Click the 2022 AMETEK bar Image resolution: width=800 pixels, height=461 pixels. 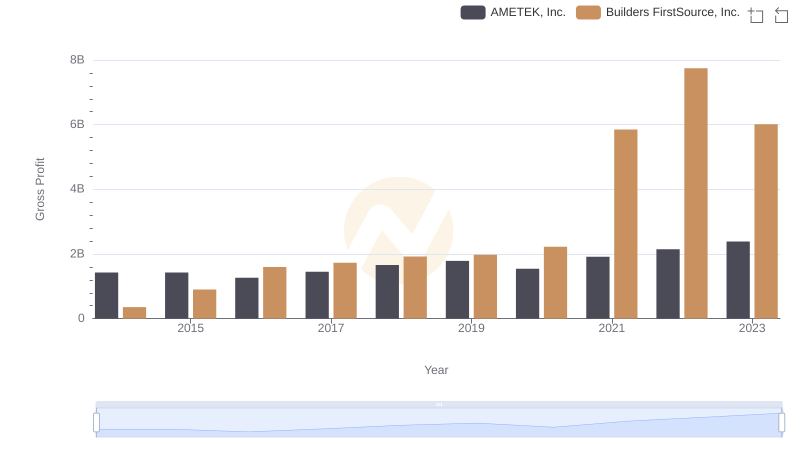(x=668, y=284)
